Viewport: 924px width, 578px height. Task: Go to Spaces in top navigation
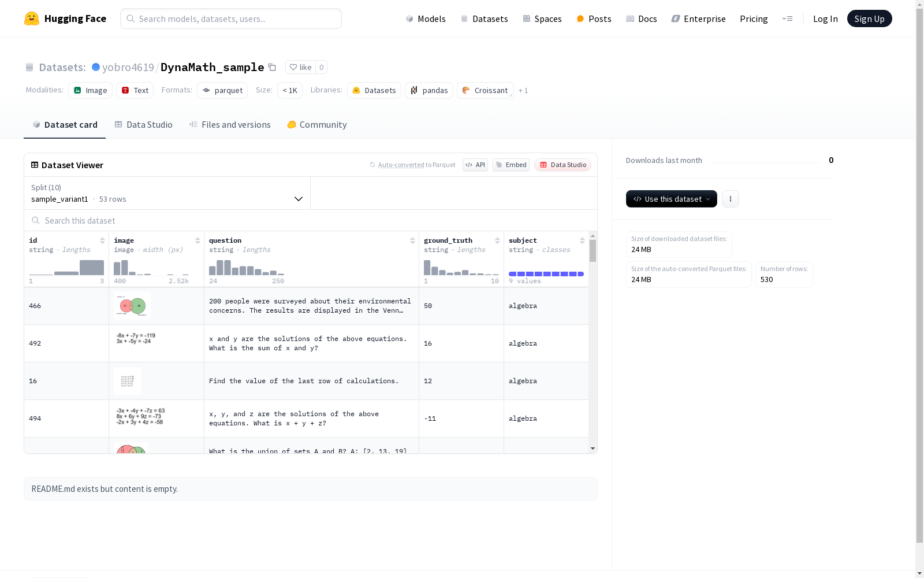(x=542, y=18)
